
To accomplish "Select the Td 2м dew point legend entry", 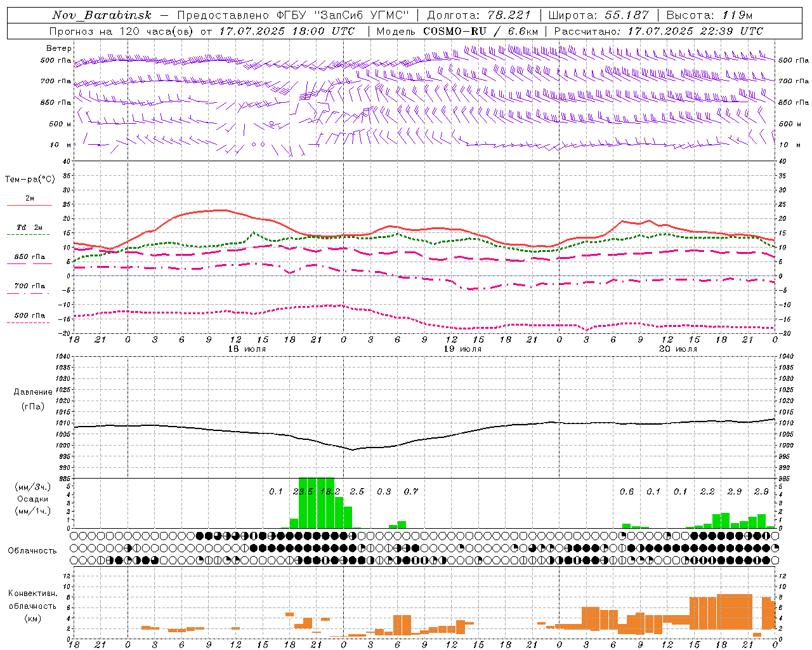I will (30, 227).
